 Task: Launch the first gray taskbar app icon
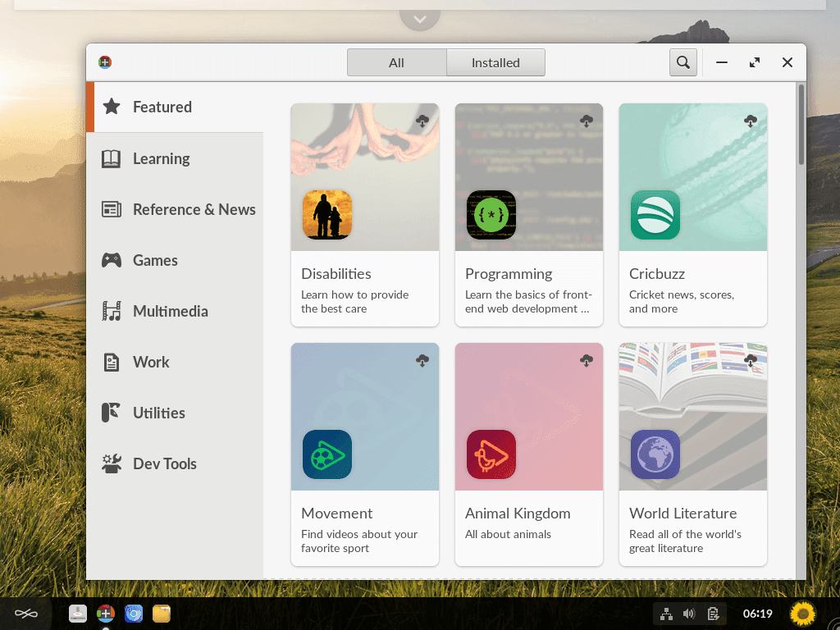[78, 614]
